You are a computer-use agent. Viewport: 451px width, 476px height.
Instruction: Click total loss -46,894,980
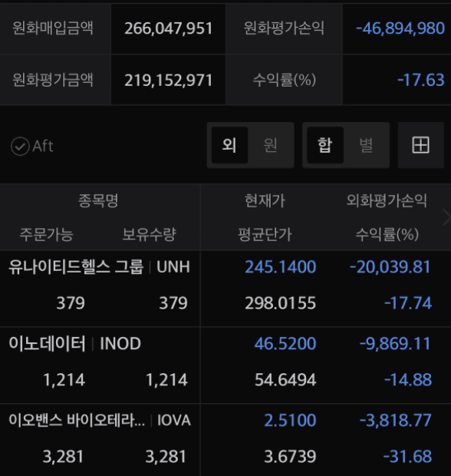[x=400, y=28]
